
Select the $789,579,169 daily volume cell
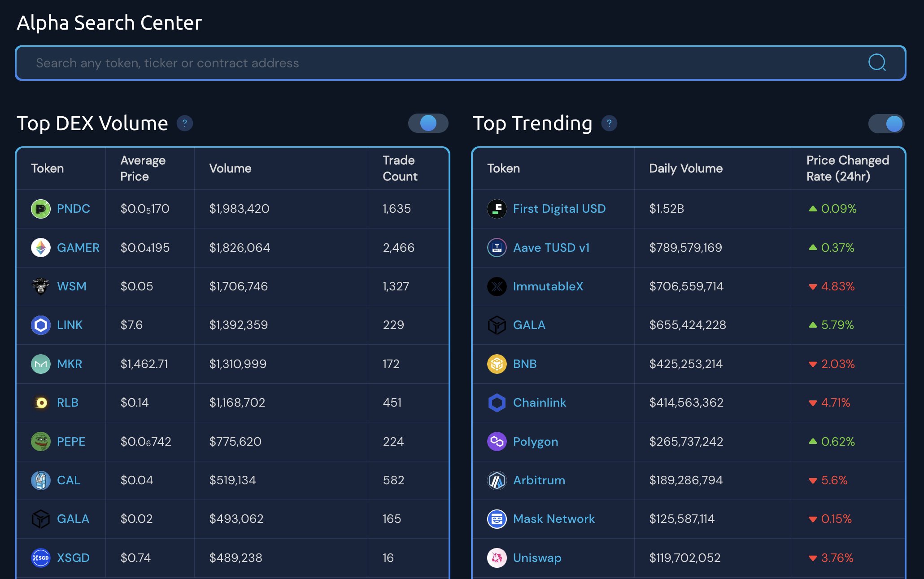pyautogui.click(x=685, y=248)
